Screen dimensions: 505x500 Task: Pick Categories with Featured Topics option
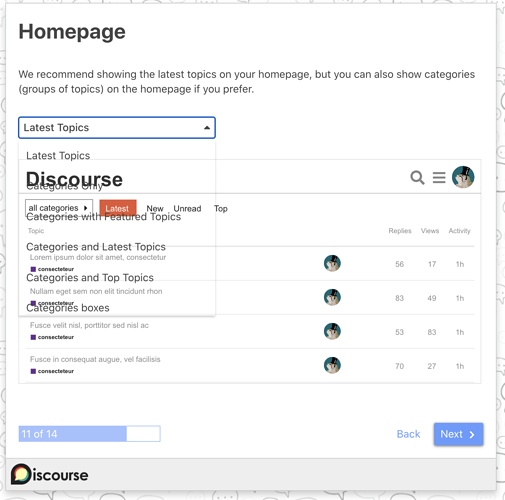(x=103, y=217)
